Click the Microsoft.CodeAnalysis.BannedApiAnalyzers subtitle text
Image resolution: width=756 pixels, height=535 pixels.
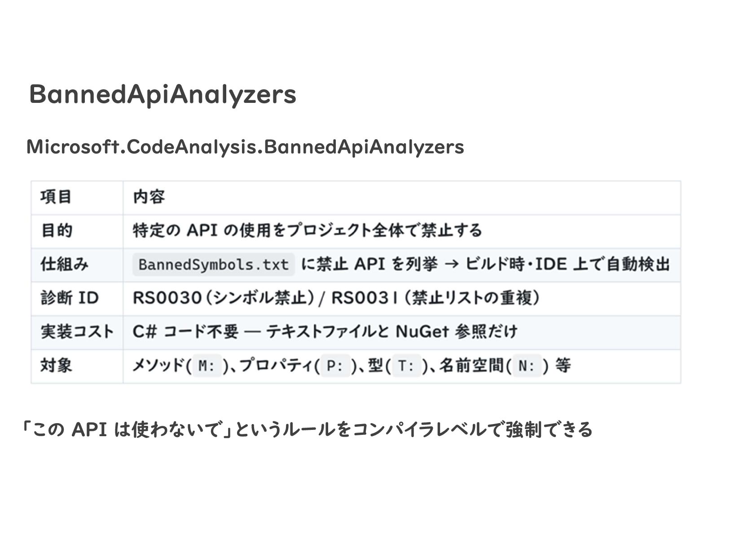245,147
